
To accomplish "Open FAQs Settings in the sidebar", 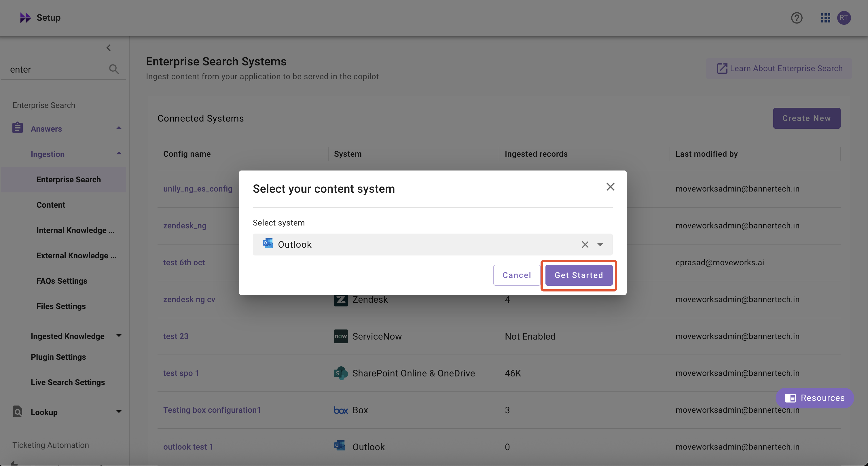I will click(x=62, y=281).
